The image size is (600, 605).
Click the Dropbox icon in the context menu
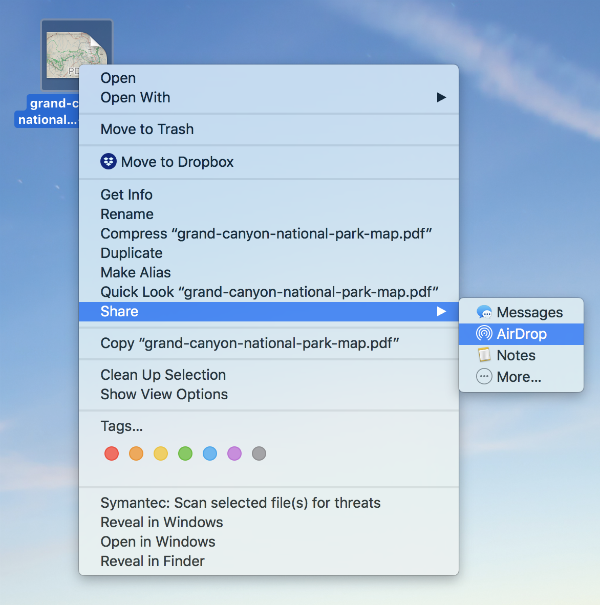point(109,162)
